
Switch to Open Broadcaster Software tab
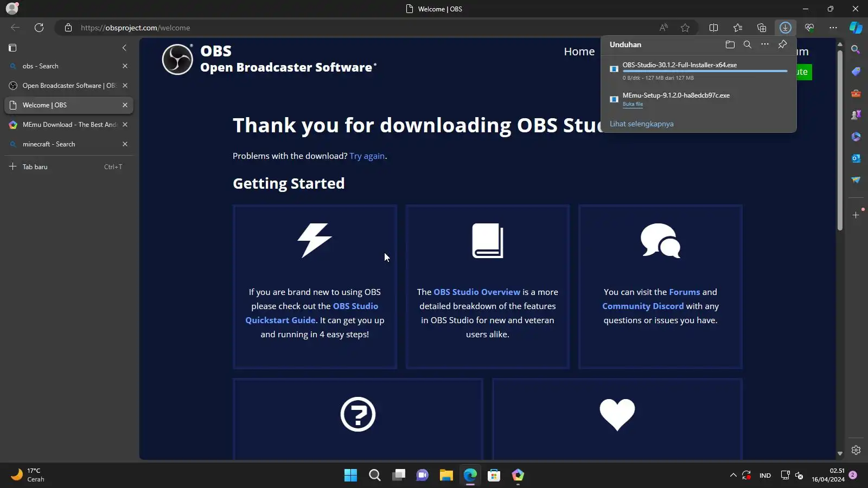(68, 86)
